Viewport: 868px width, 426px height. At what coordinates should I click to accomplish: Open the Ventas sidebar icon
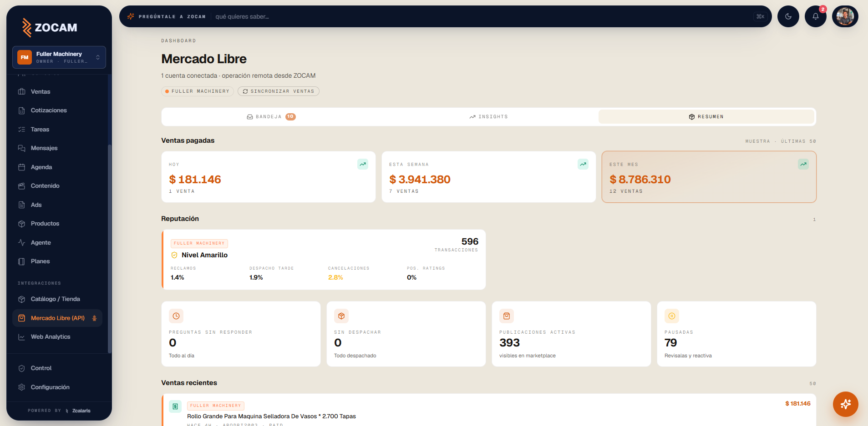(x=21, y=91)
